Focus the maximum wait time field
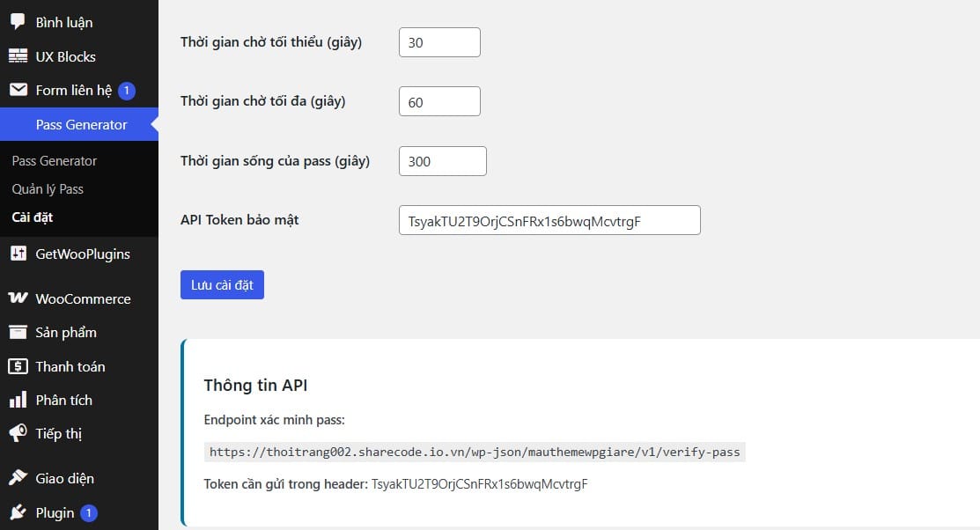This screenshot has width=980, height=530. [439, 101]
